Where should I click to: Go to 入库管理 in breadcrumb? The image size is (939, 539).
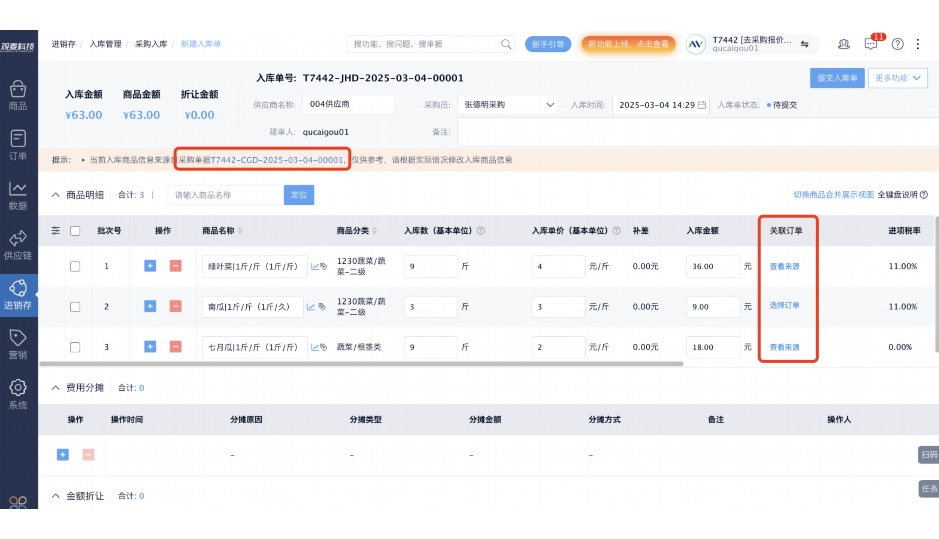105,44
